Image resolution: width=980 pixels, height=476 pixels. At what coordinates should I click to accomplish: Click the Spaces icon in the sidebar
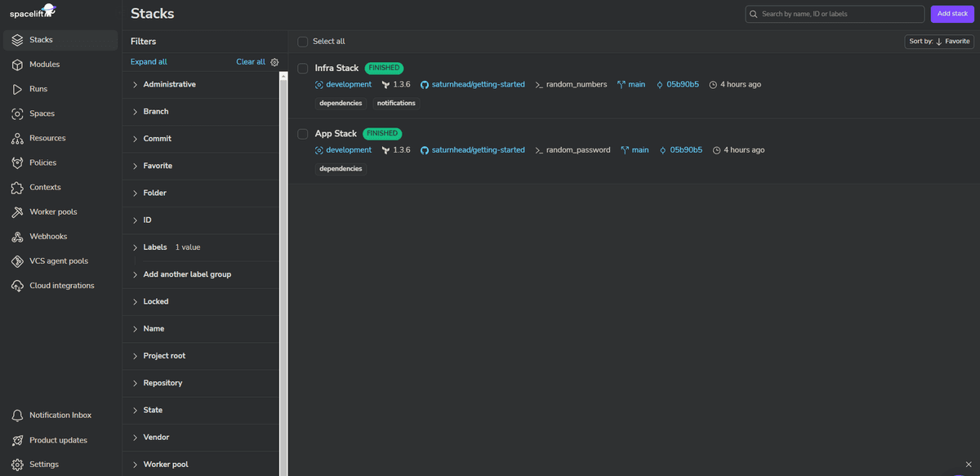(x=17, y=113)
